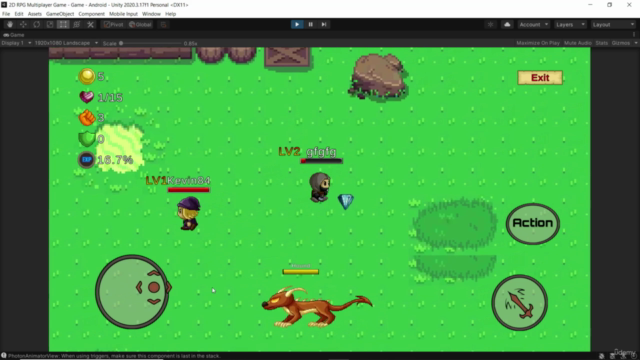Open the Layers dropdown
The image size is (640, 360).
[x=570, y=24]
